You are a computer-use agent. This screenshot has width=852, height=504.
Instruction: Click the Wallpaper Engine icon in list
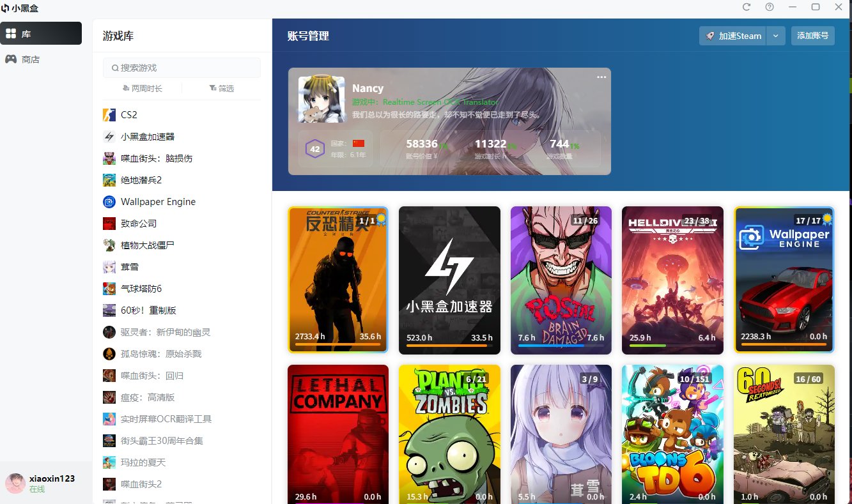click(109, 202)
